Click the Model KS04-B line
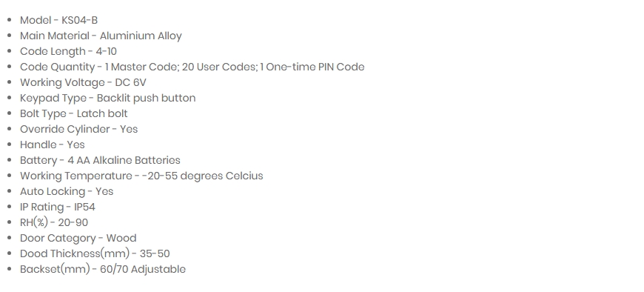 [58, 20]
